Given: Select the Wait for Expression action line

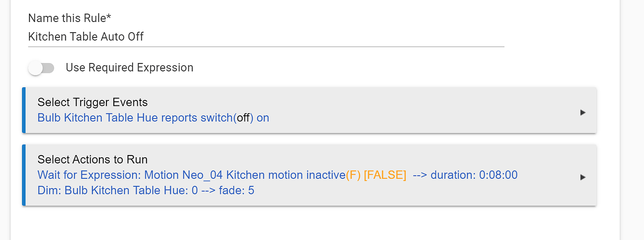Looking at the screenshot, I should [277, 175].
